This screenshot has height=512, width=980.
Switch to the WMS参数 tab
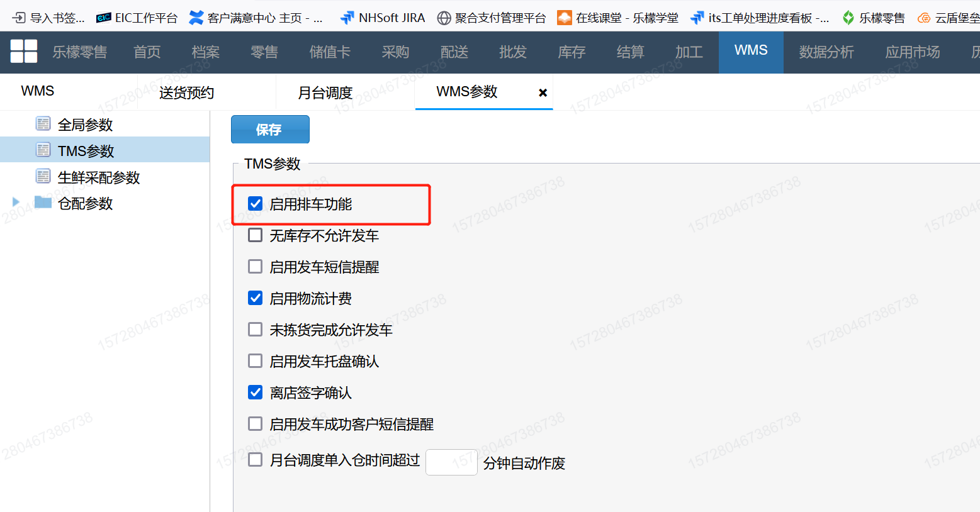pos(467,92)
